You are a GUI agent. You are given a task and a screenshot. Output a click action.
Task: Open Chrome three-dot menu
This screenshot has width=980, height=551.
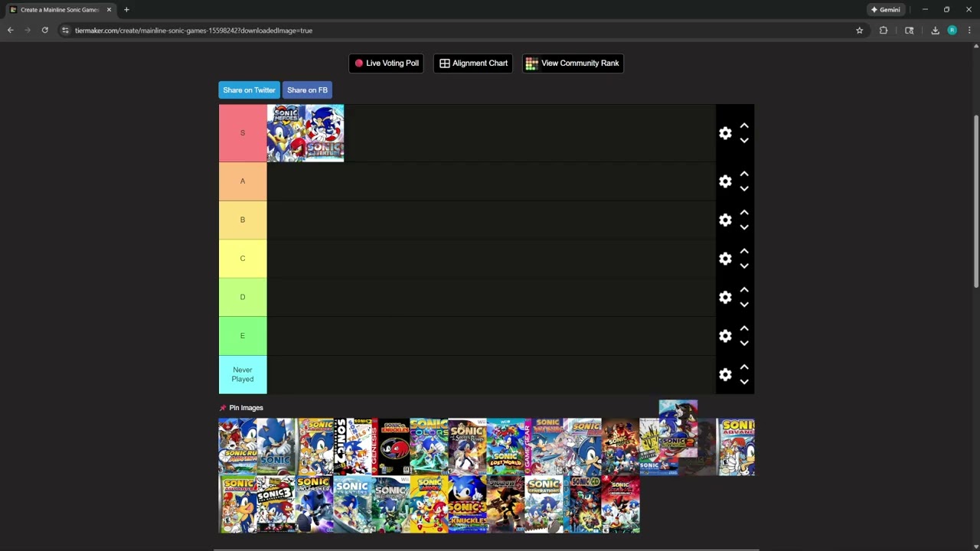coord(969,31)
